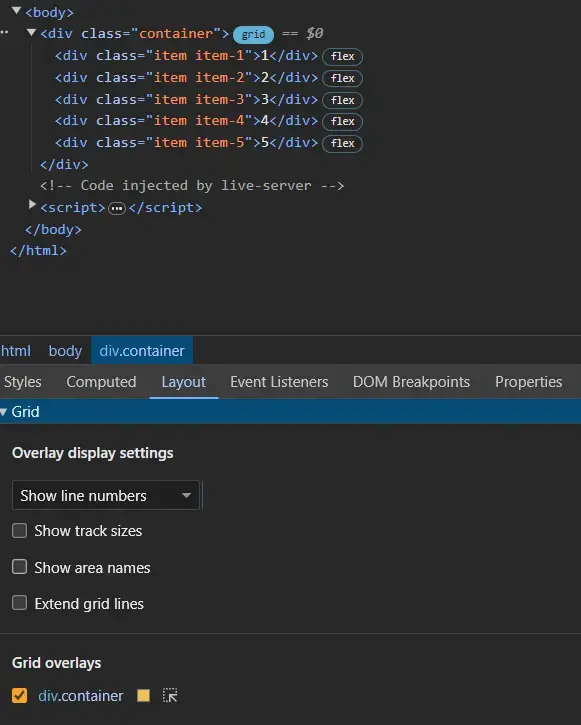
Task: Collapse the body element node
Action: [16, 10]
